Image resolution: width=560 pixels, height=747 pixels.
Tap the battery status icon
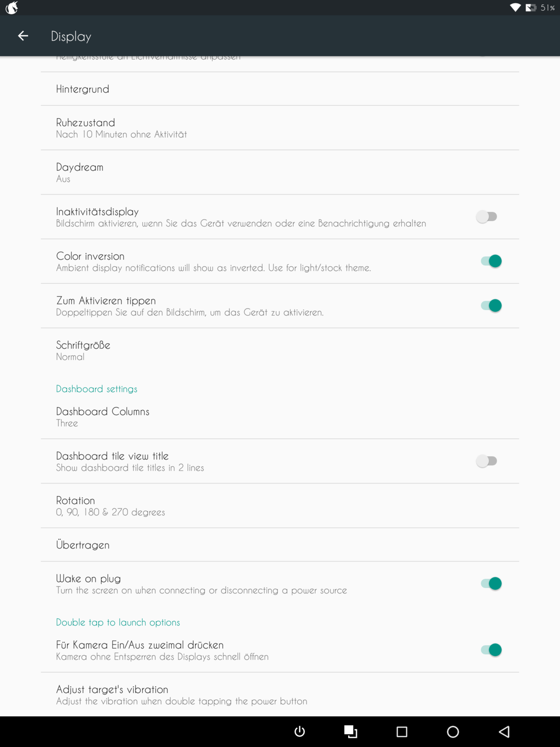(x=531, y=7)
